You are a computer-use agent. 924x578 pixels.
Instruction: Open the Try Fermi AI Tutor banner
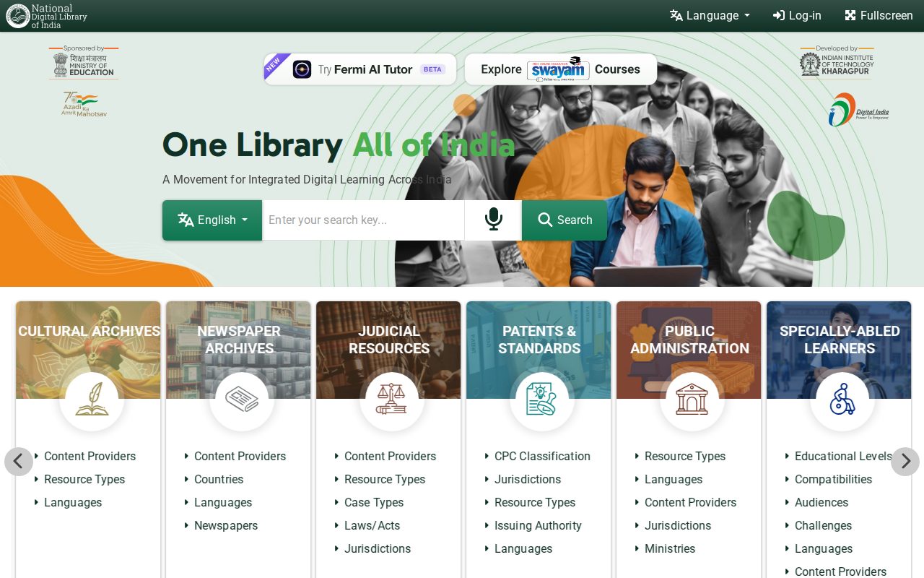360,69
